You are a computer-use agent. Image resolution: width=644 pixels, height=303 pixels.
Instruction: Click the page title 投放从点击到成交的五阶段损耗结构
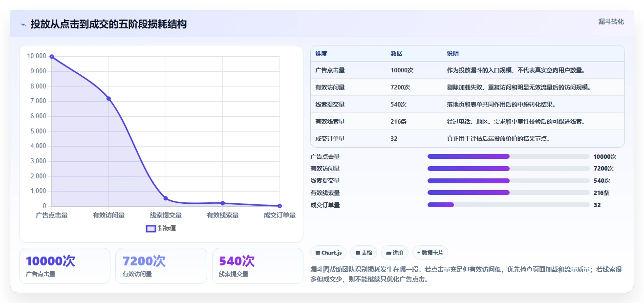108,24
